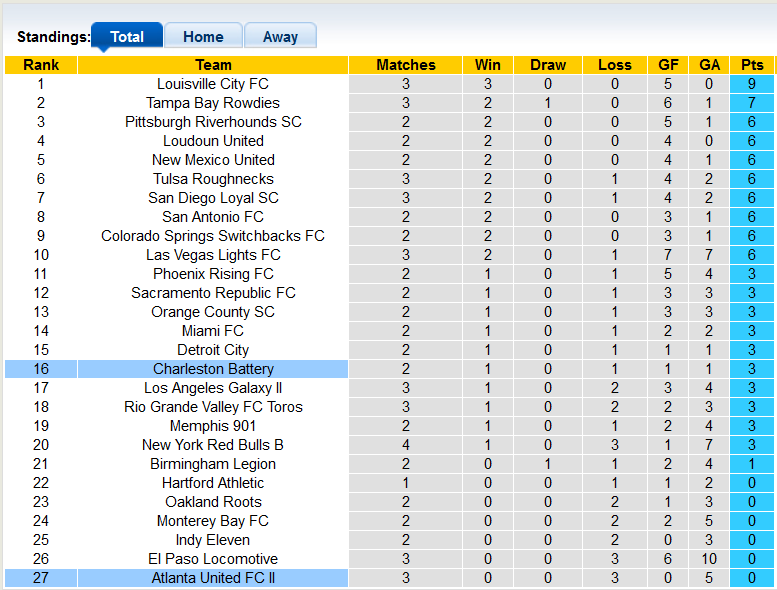777x590 pixels.
Task: Select Birmingham Legion team link
Action: click(x=213, y=464)
